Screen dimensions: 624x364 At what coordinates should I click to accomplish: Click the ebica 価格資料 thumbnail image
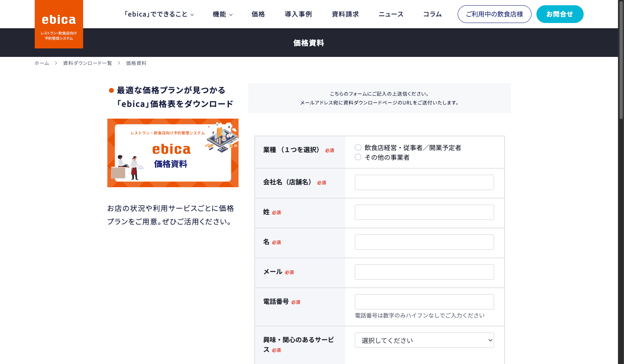pyautogui.click(x=173, y=153)
